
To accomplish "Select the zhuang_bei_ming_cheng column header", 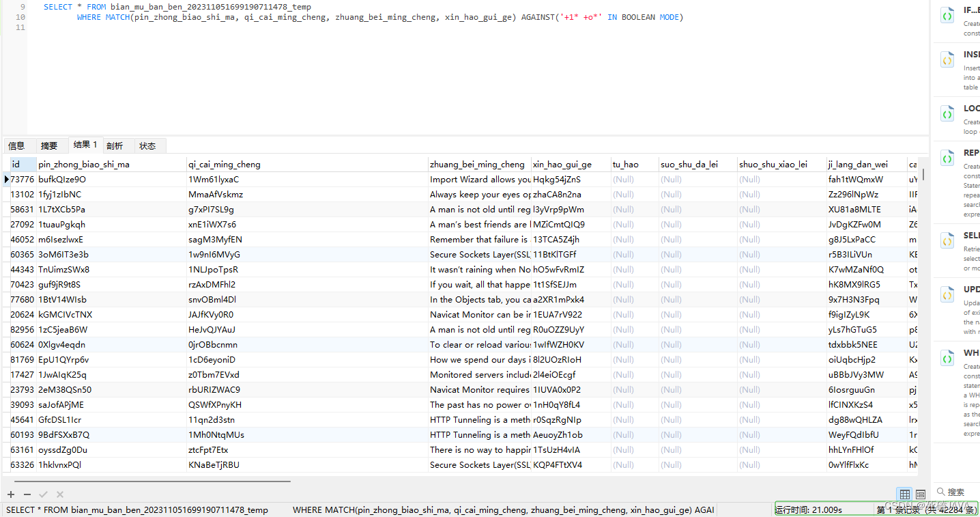I will pyautogui.click(x=479, y=164).
